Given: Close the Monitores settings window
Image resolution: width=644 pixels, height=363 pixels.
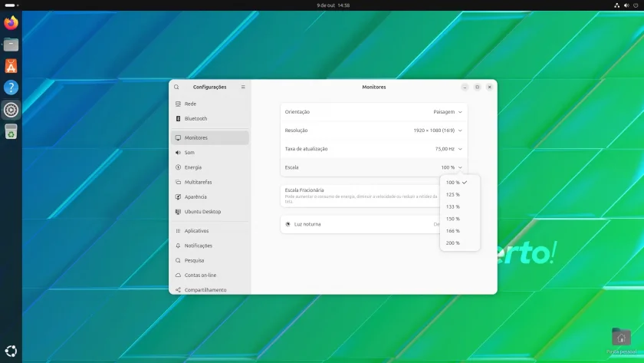Looking at the screenshot, I should [490, 87].
